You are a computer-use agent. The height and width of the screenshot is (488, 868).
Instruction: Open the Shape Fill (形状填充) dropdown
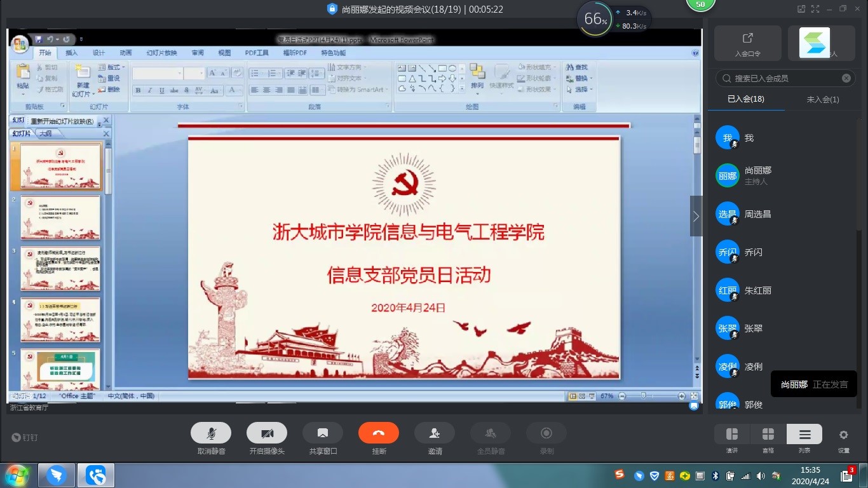pos(537,67)
